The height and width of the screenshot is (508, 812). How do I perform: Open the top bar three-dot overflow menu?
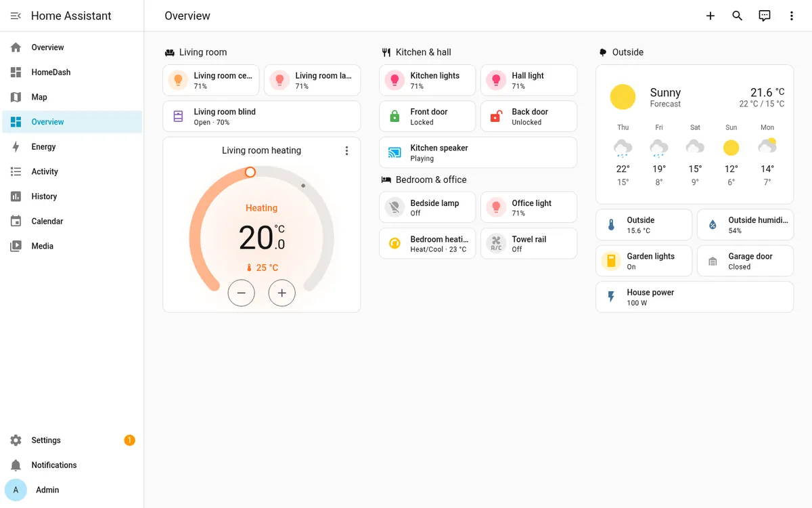pyautogui.click(x=792, y=16)
